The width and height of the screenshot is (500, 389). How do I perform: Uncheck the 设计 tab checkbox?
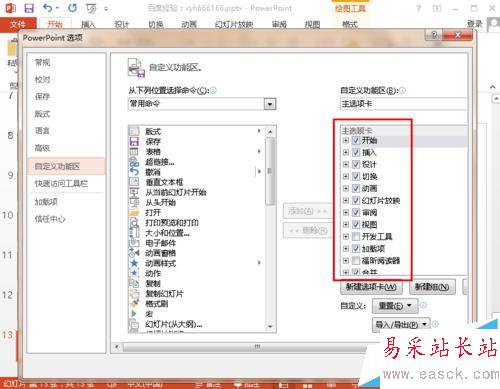point(356,164)
